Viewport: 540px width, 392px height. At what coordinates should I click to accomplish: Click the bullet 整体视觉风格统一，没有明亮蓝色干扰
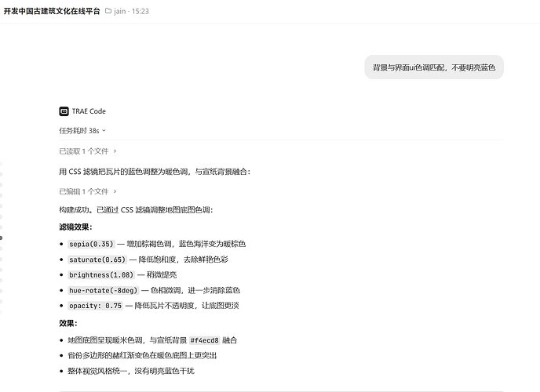pos(131,371)
